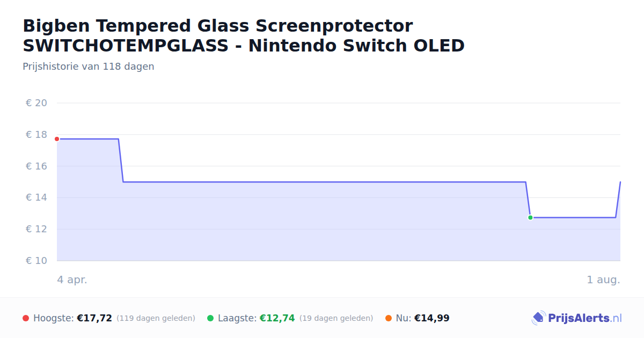
Task: Click the red highest-price dot on chart
Action: 57,139
